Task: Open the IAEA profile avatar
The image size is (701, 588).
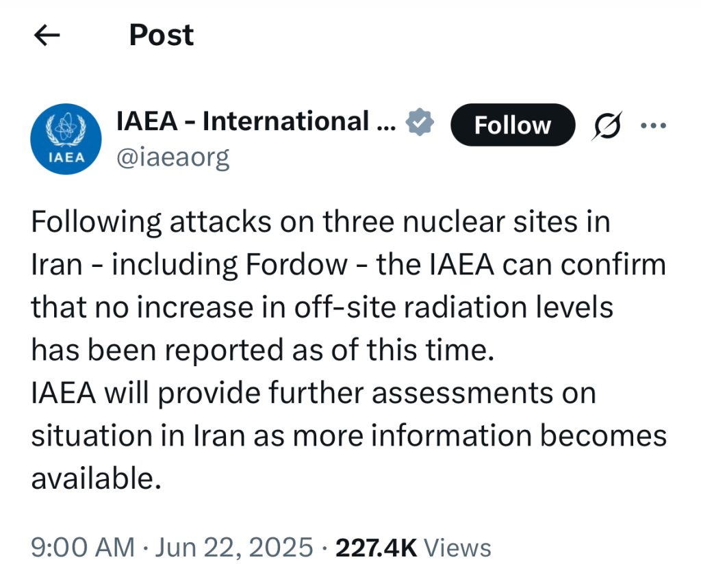Action: pos(66,139)
